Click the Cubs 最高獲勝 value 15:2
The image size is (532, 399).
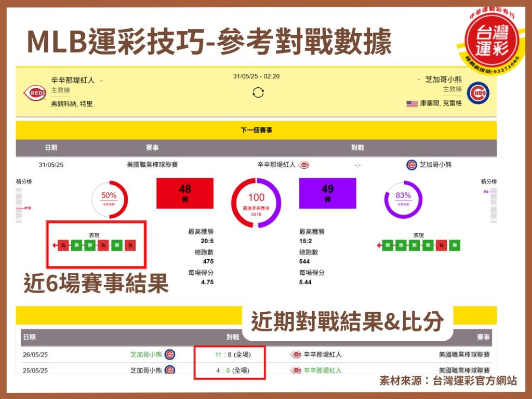click(x=305, y=241)
